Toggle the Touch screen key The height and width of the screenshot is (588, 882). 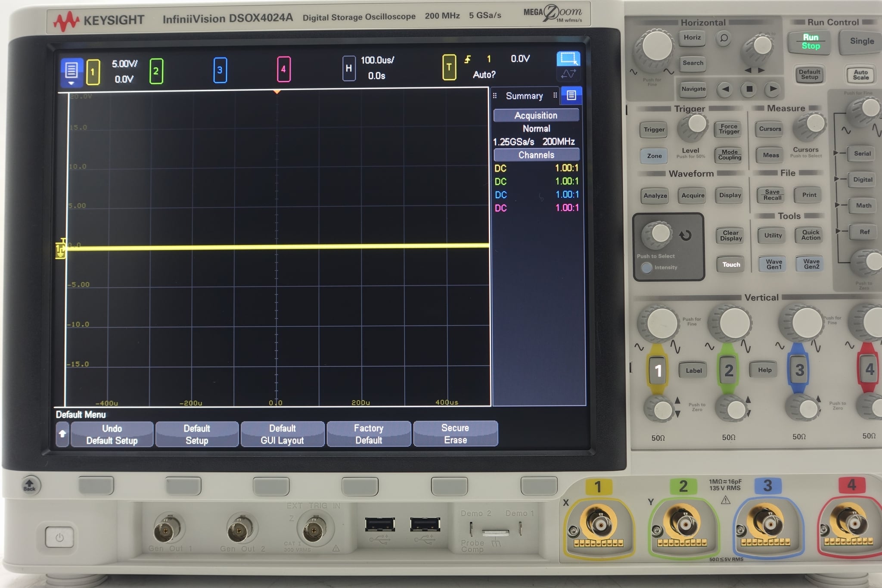(731, 264)
